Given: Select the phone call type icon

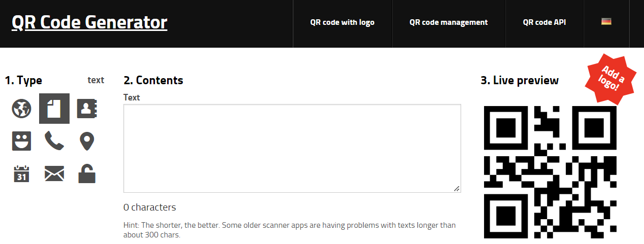Looking at the screenshot, I should (x=54, y=141).
